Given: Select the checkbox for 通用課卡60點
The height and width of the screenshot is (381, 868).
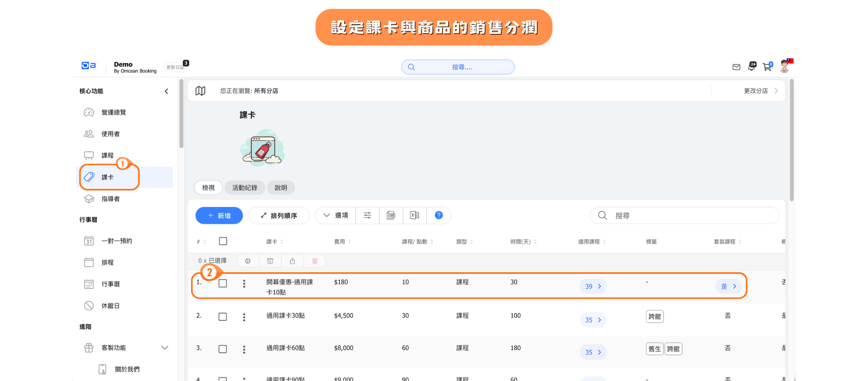Looking at the screenshot, I should point(223,349).
